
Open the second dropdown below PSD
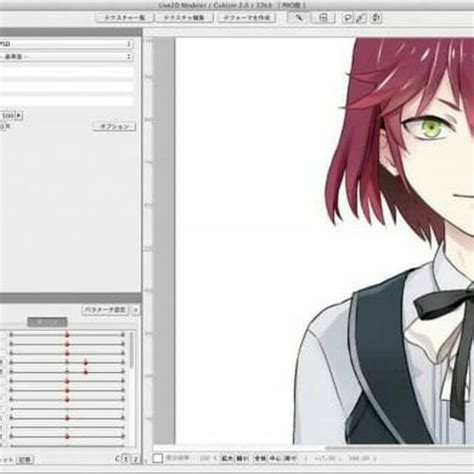[66, 57]
